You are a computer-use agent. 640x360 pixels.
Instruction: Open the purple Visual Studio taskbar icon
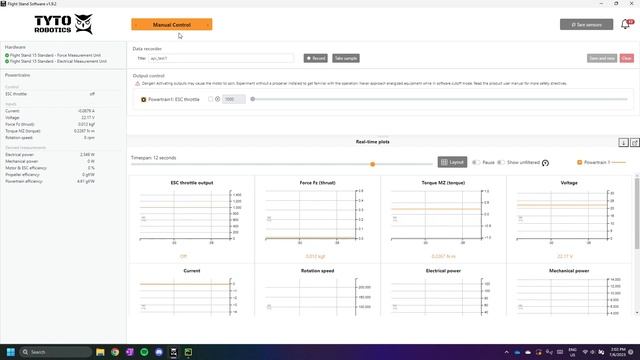click(129, 352)
